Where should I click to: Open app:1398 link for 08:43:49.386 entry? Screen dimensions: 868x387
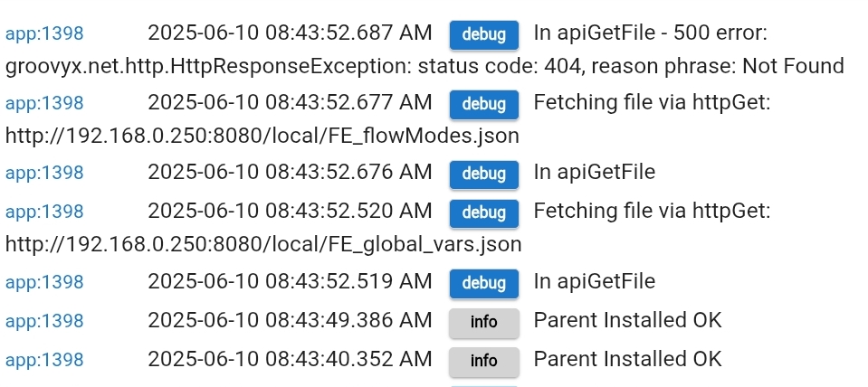click(44, 321)
